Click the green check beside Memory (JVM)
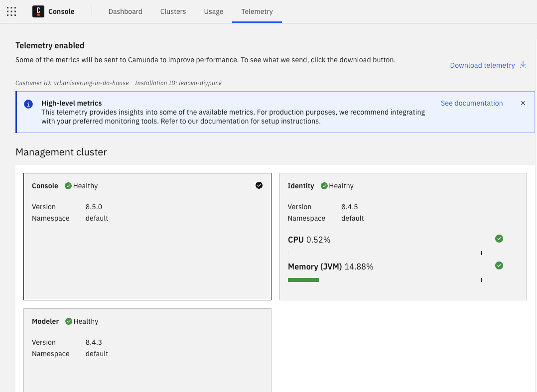 point(499,265)
